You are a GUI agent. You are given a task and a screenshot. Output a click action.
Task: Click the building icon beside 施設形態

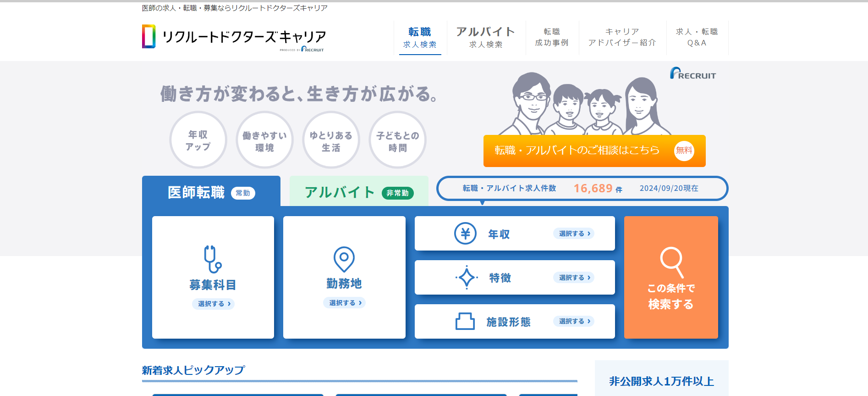[465, 321]
